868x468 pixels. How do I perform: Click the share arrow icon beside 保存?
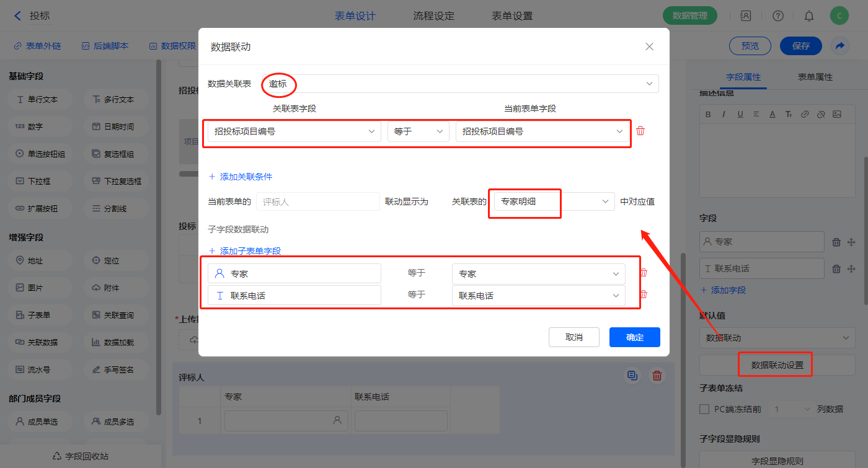(840, 46)
